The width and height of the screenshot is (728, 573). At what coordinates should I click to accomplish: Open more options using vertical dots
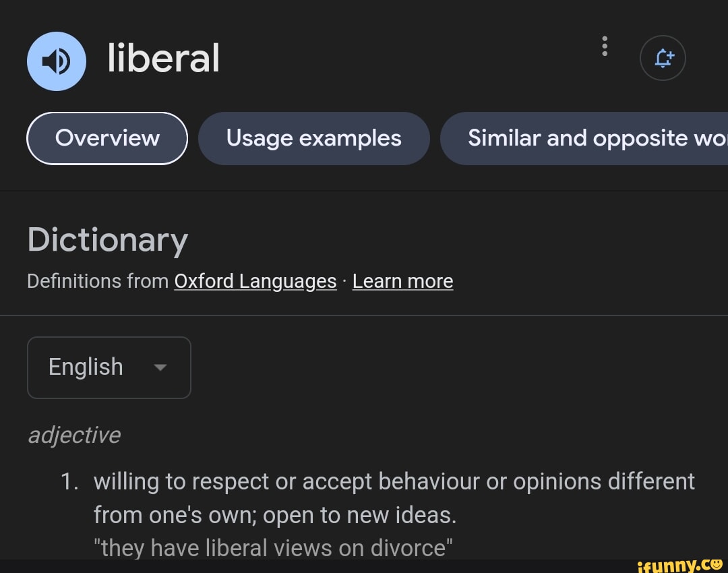[x=605, y=46]
